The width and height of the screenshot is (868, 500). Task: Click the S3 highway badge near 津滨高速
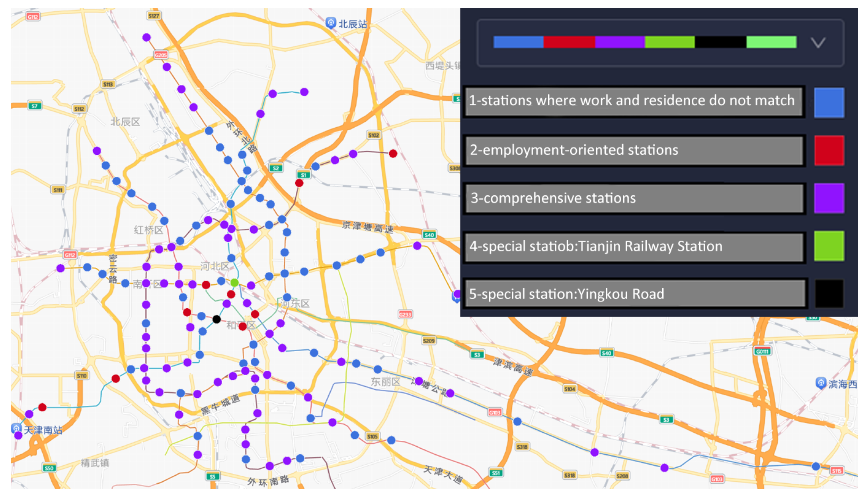click(x=477, y=354)
